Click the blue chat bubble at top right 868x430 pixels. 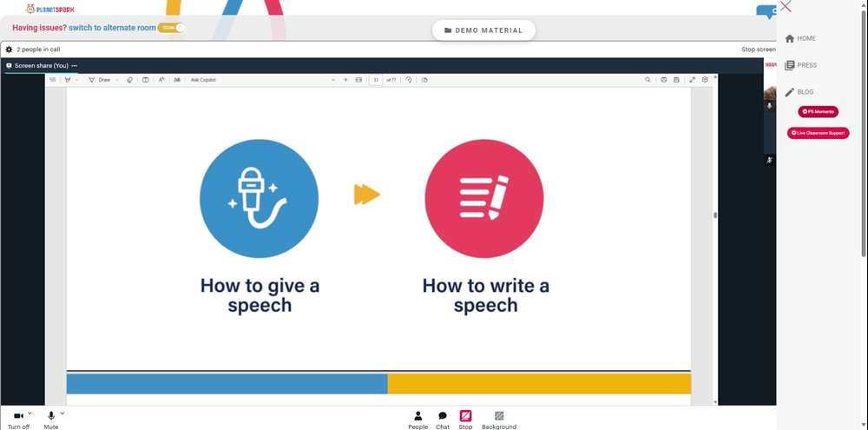pos(768,11)
